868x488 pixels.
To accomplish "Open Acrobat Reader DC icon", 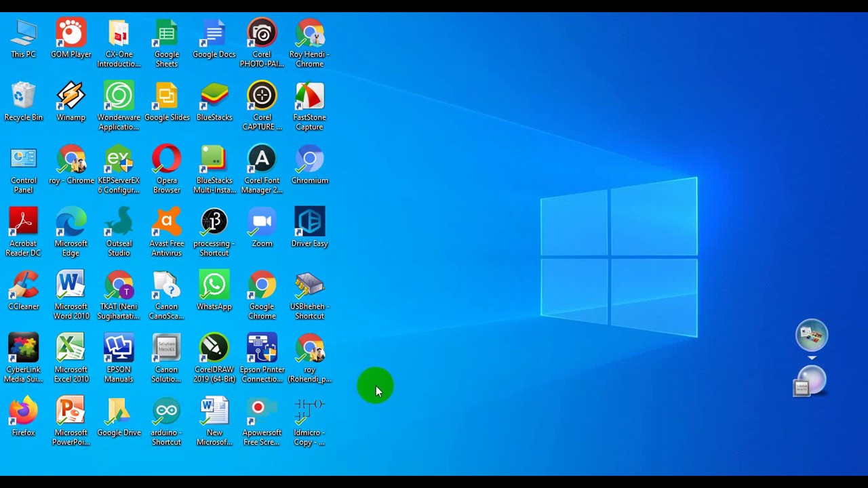I will click(x=24, y=233).
